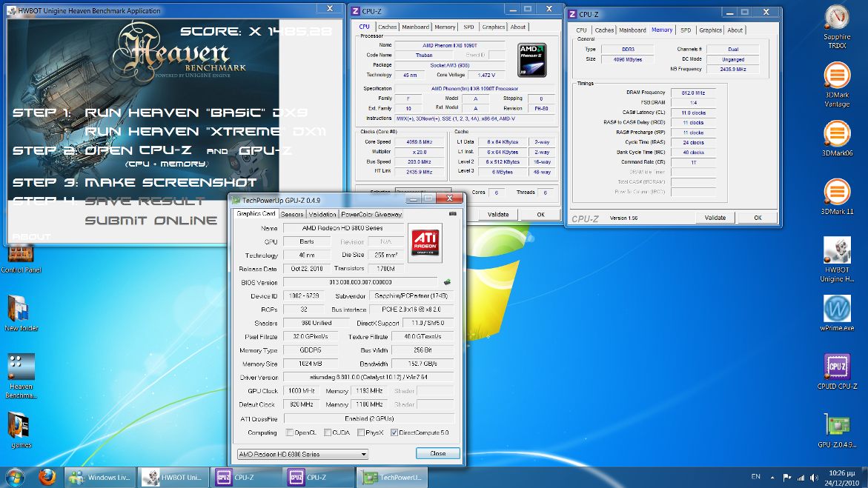Viewport: 868px width, 488px height.
Task: Click the "Thuban" Code Name value
Action: point(424,56)
